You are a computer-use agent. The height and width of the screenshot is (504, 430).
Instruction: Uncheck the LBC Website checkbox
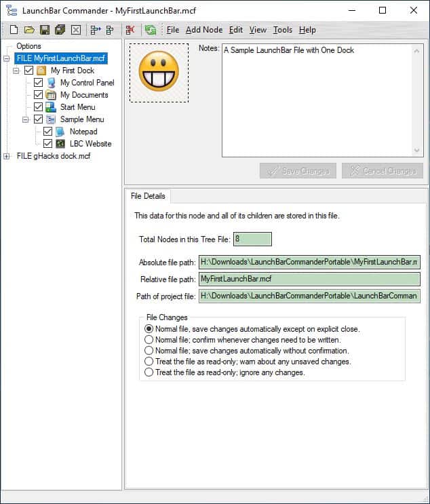click(x=47, y=144)
